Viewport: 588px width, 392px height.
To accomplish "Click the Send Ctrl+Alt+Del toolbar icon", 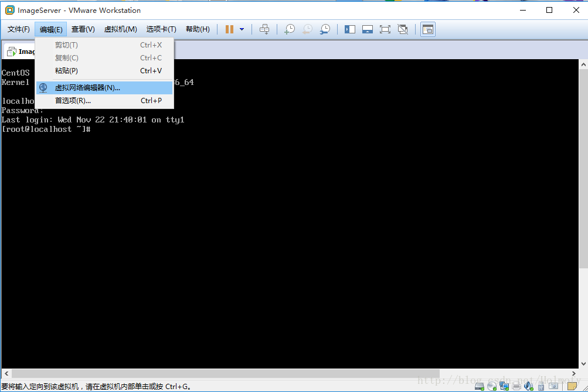I will [264, 29].
